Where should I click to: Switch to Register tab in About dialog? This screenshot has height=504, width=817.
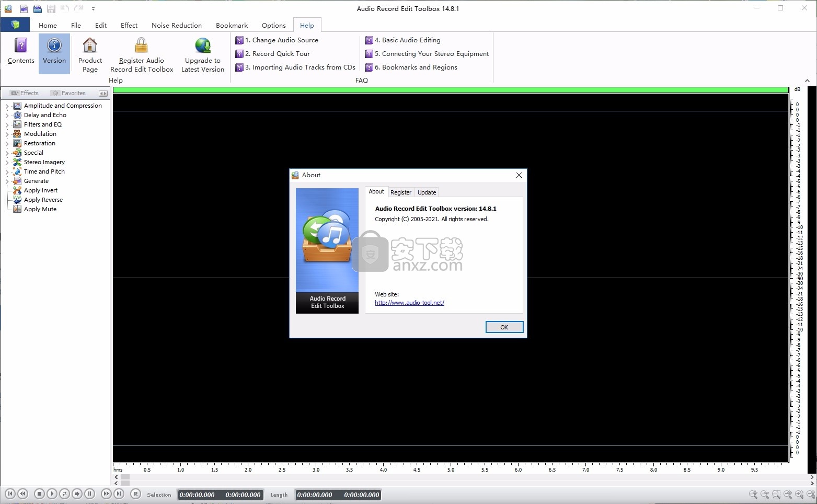coord(401,192)
